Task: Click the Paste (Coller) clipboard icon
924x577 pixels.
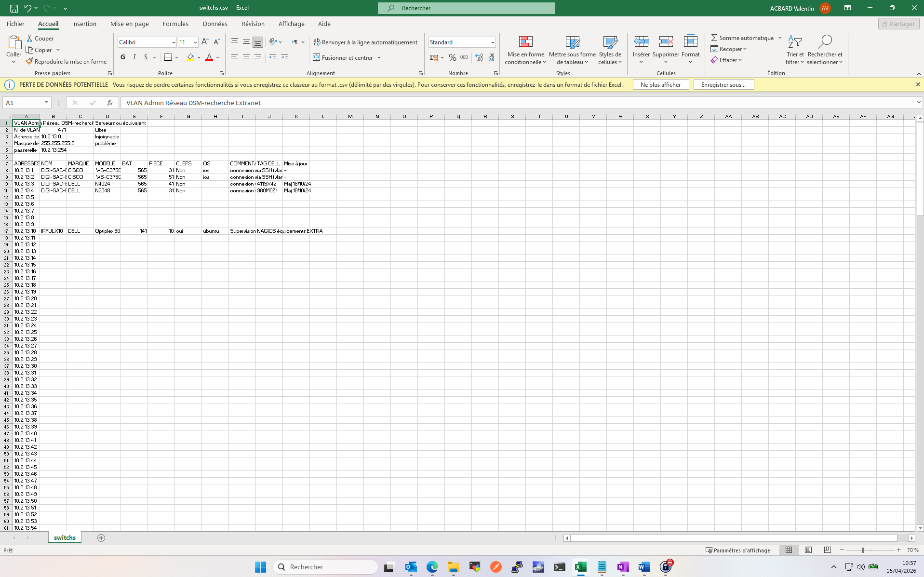Action: (x=13, y=43)
